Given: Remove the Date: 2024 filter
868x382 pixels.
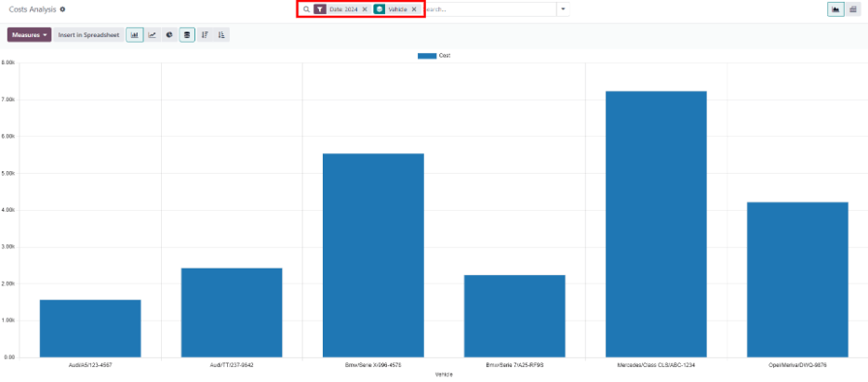Looking at the screenshot, I should click(365, 9).
